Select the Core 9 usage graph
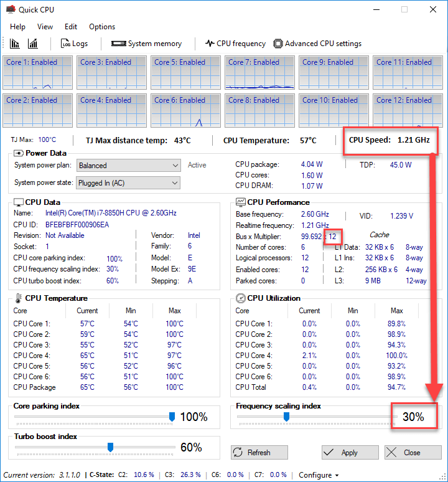 tap(334, 72)
